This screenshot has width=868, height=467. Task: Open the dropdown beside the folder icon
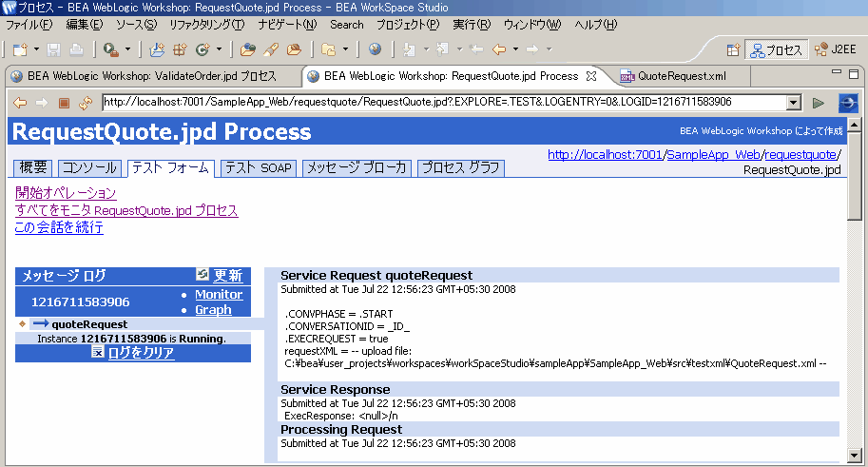pos(345,49)
